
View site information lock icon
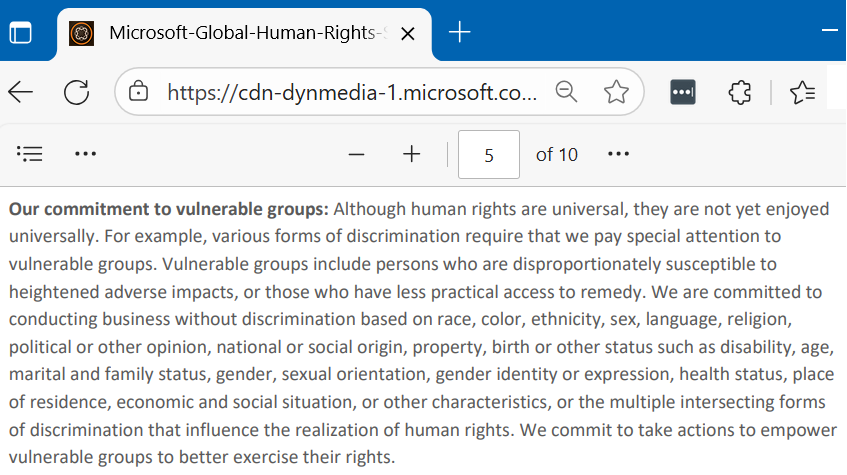click(138, 91)
